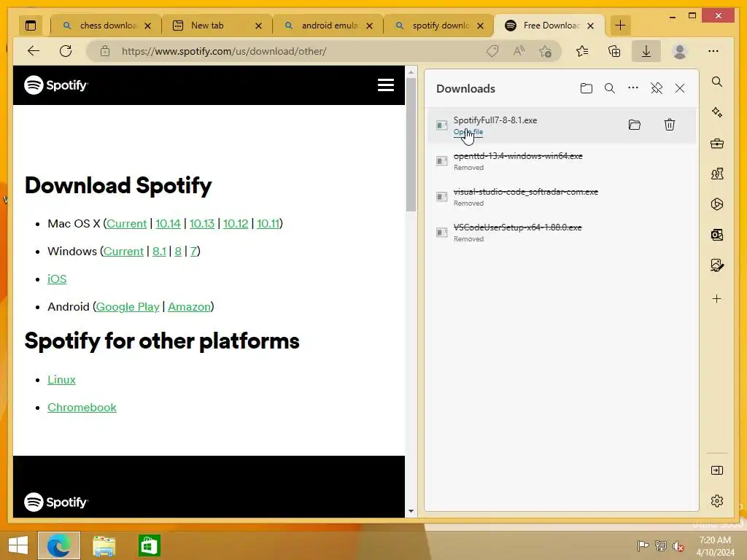Open the sidebar Image Creator icon

(x=716, y=265)
